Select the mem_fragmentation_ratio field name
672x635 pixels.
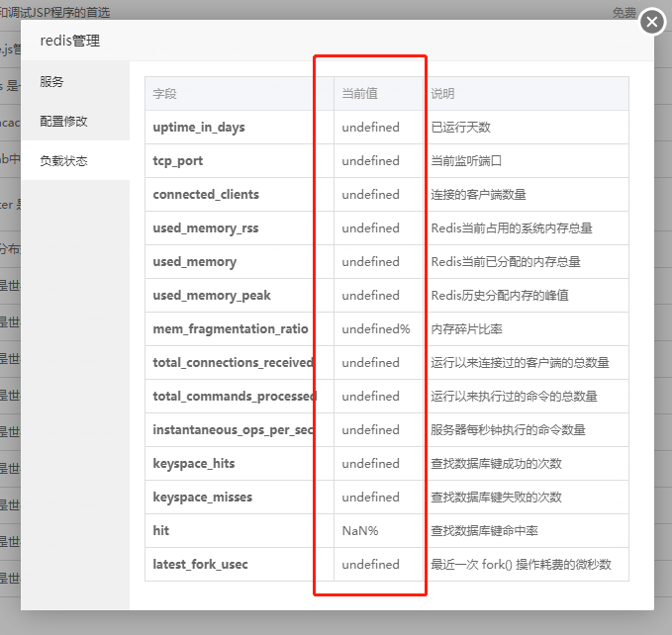231,328
